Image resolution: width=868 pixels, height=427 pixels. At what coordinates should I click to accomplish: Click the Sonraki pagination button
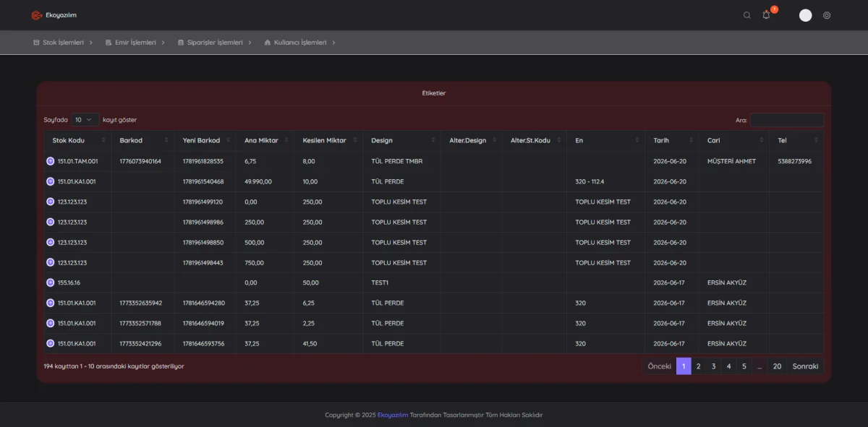click(x=805, y=366)
